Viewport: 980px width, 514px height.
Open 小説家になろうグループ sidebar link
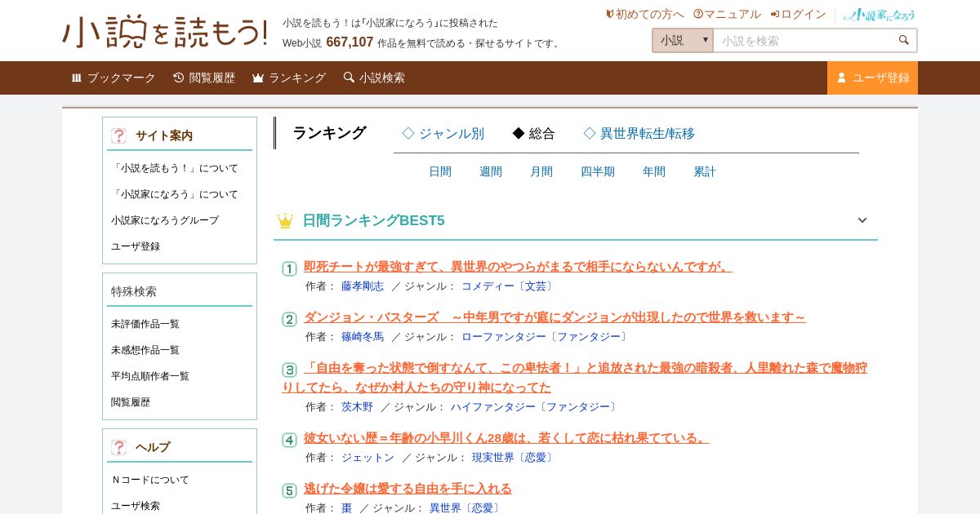[165, 221]
